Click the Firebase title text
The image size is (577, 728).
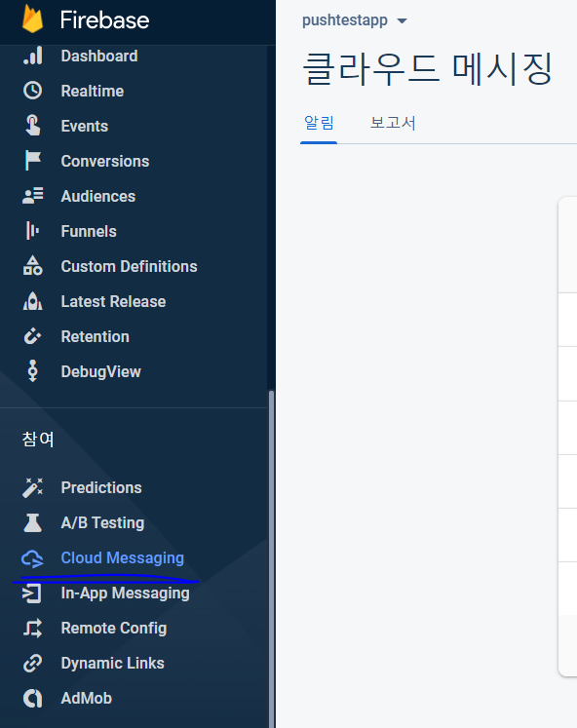pyautogui.click(x=104, y=19)
